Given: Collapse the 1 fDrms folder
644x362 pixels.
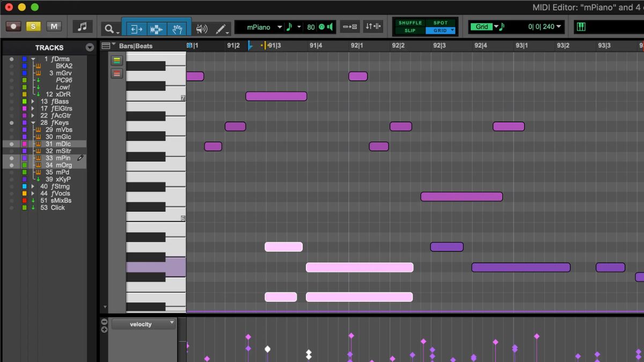Looking at the screenshot, I should (33, 59).
